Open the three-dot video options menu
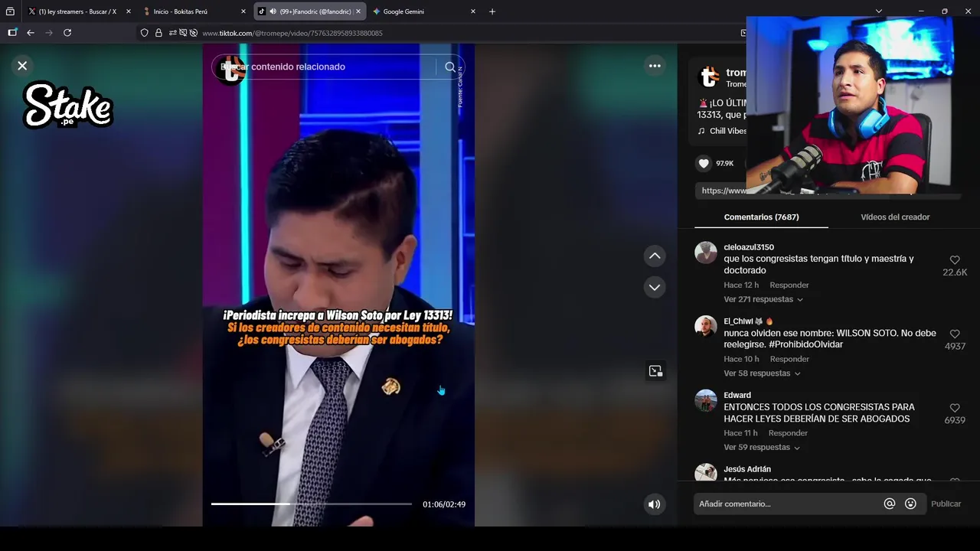Viewport: 980px width, 551px height. 655,66
